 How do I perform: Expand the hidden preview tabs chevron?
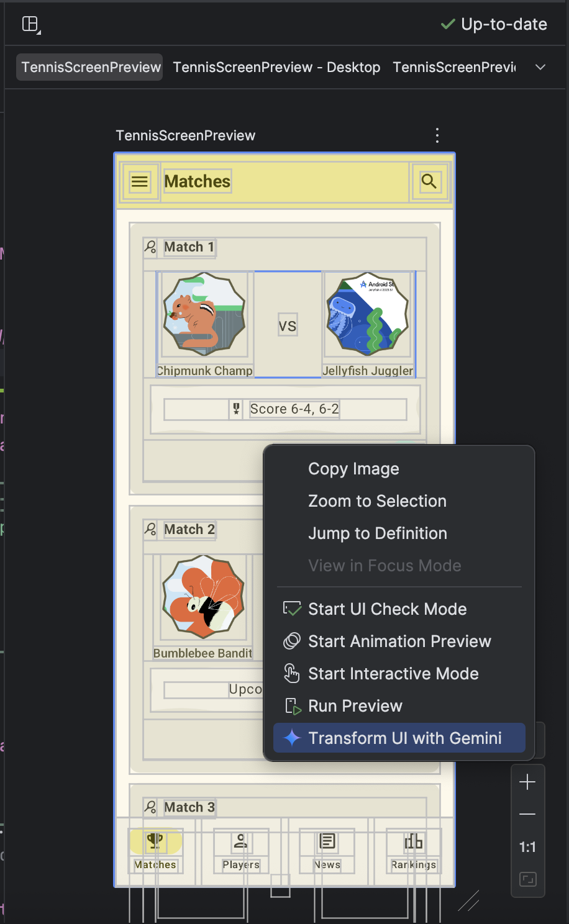click(x=540, y=67)
